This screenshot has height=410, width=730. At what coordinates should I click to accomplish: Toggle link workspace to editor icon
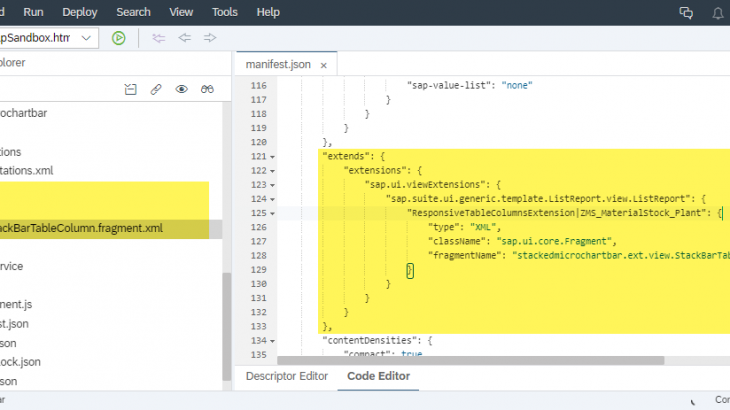(x=156, y=89)
